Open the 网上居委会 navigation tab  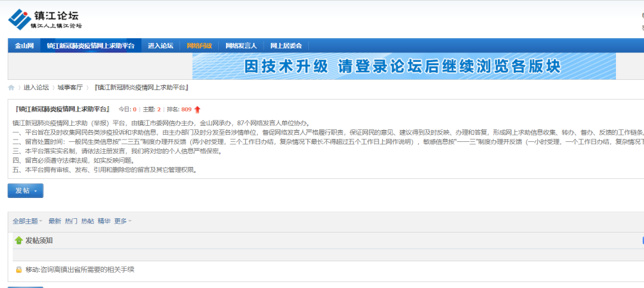click(x=286, y=46)
